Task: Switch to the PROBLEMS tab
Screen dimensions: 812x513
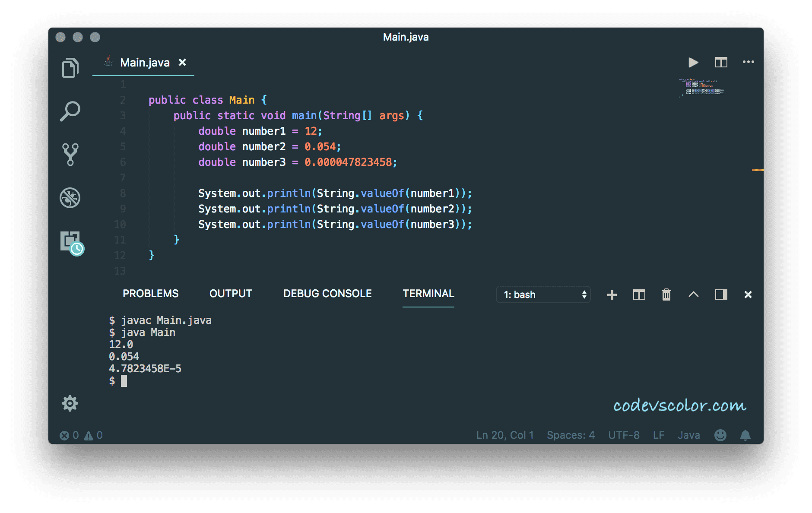Action: (x=150, y=294)
